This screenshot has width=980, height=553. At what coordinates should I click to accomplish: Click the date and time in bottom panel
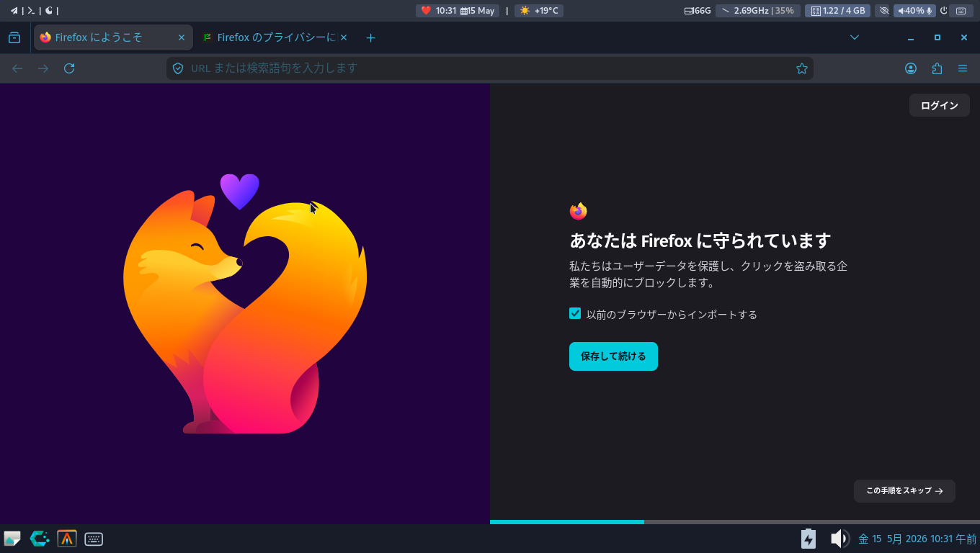(917, 539)
